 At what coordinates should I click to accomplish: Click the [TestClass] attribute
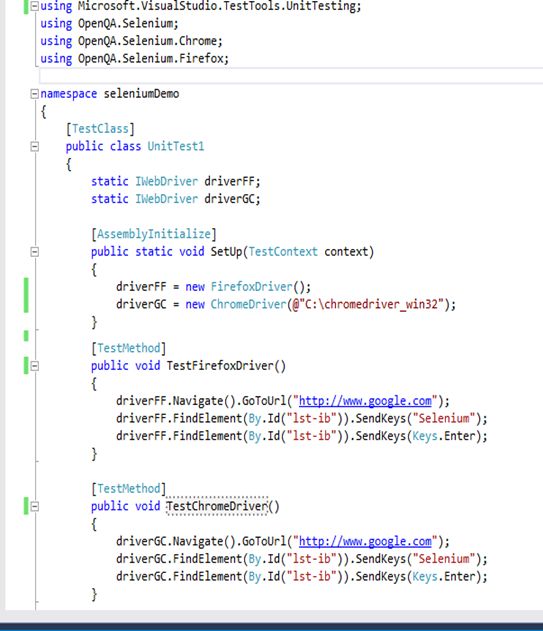(x=100, y=129)
